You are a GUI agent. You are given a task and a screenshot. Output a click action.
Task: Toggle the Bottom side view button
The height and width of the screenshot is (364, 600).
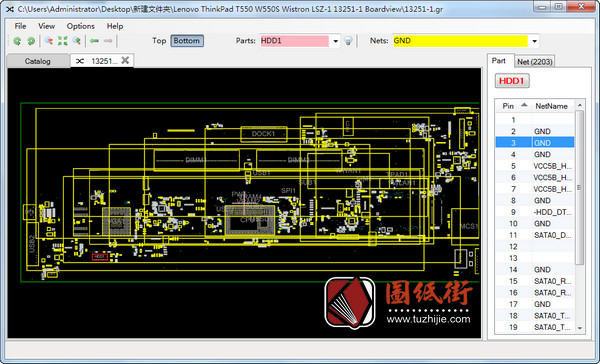(x=187, y=41)
